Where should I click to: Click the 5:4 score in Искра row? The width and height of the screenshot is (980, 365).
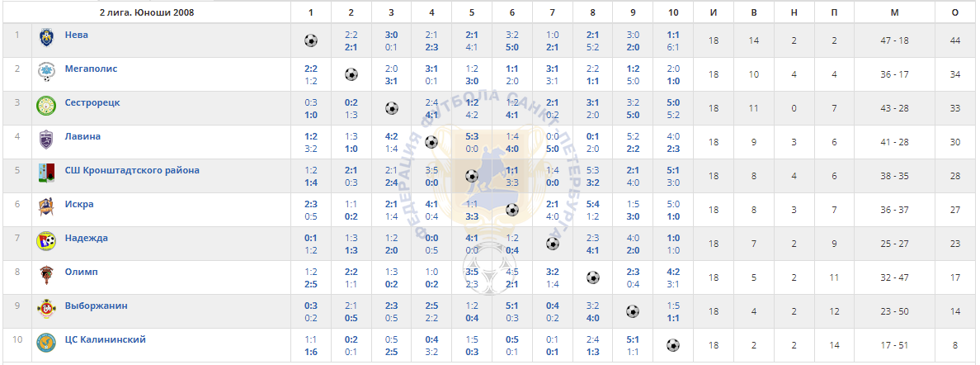click(x=592, y=204)
